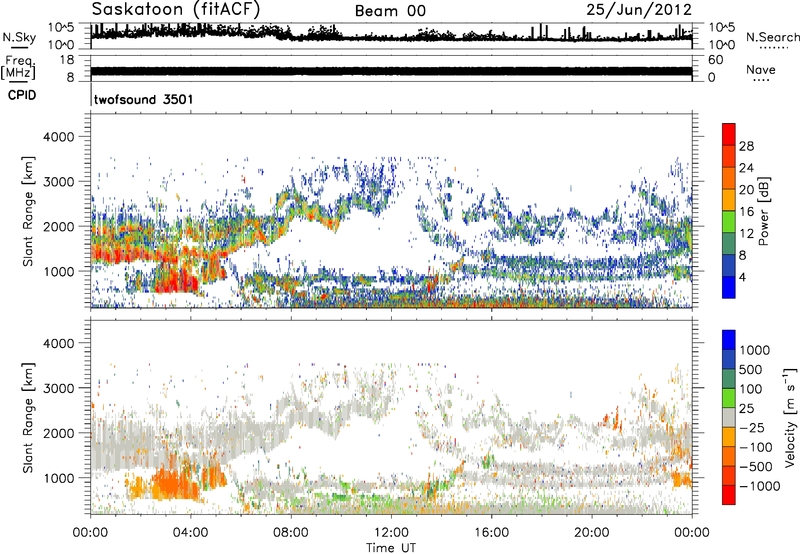The width and height of the screenshot is (800, 554).
Task: Click the red bottom segment of the velocity colorbar
Action: click(729, 495)
